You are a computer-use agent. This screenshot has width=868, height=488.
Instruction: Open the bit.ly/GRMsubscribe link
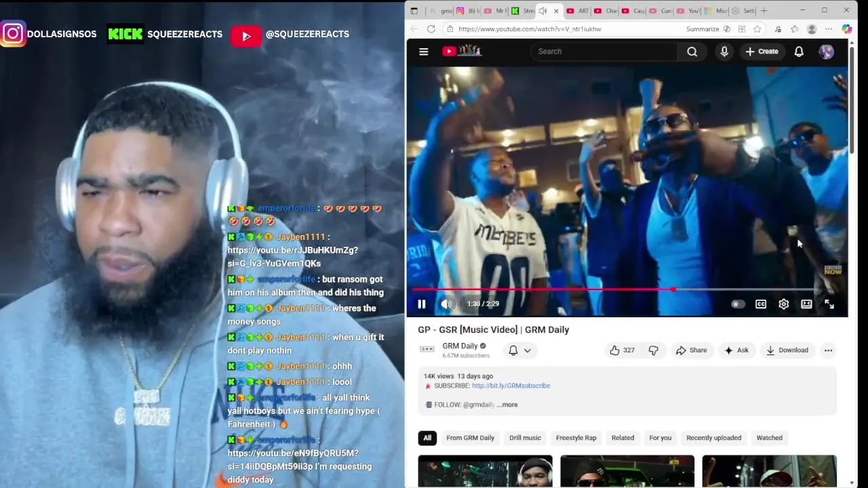pyautogui.click(x=511, y=386)
